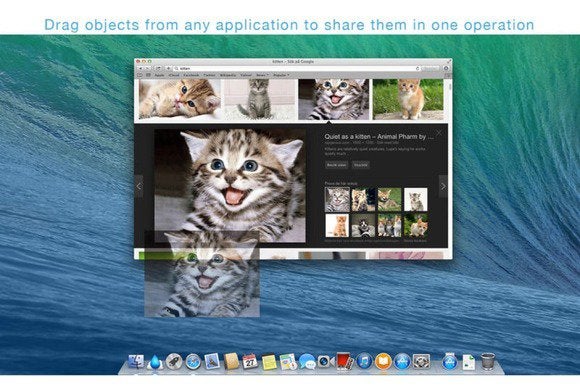The image size is (580, 388).
Task: Go forward with Safari's forward arrow
Action: (147, 68)
